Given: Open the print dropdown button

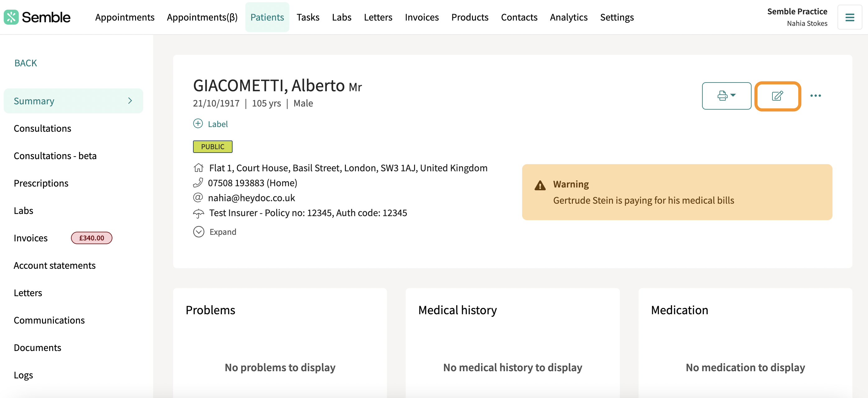Looking at the screenshot, I should coord(726,96).
